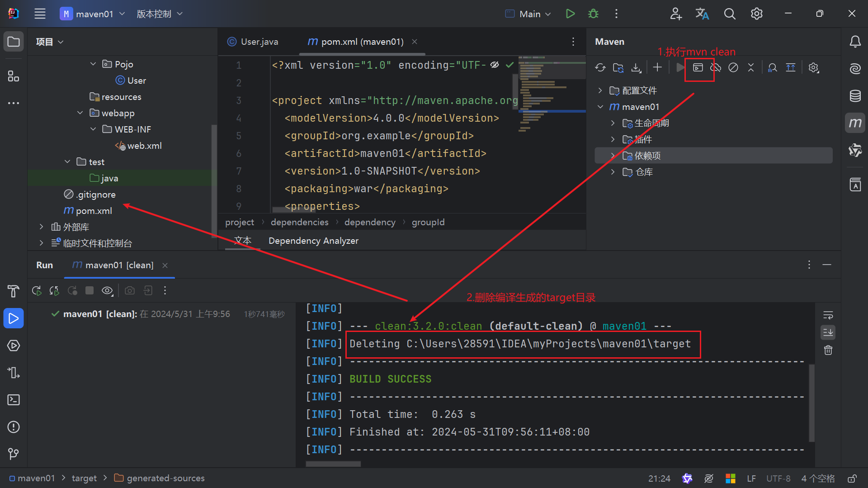Viewport: 868px width, 488px height.
Task: Run the Main configuration
Action: click(570, 14)
